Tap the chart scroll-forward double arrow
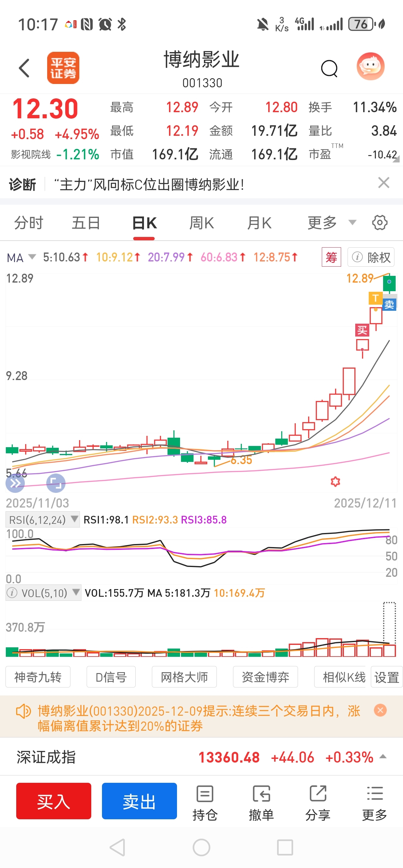The width and height of the screenshot is (403, 868). click(x=15, y=483)
